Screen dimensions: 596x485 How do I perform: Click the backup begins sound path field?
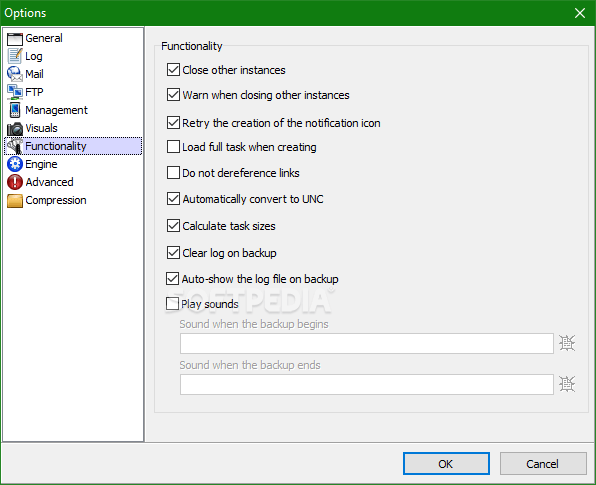[x=366, y=343]
